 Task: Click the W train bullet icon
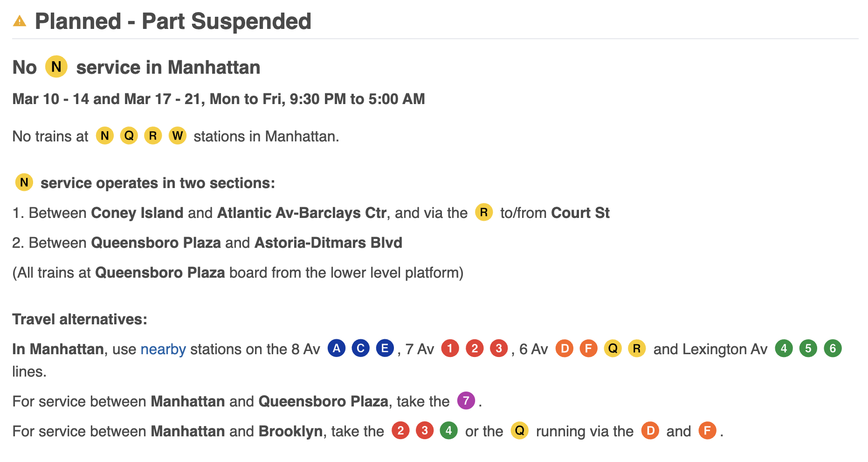[x=177, y=136]
